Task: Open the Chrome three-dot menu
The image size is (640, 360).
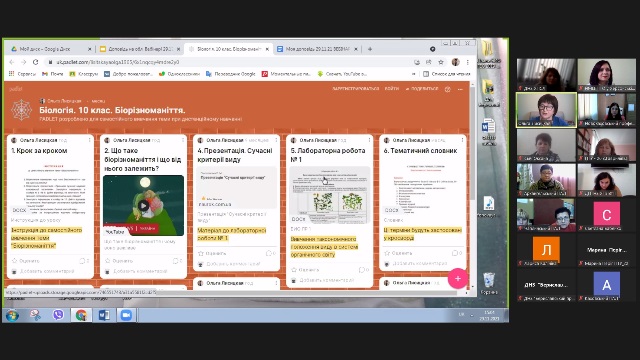Action: click(467, 62)
